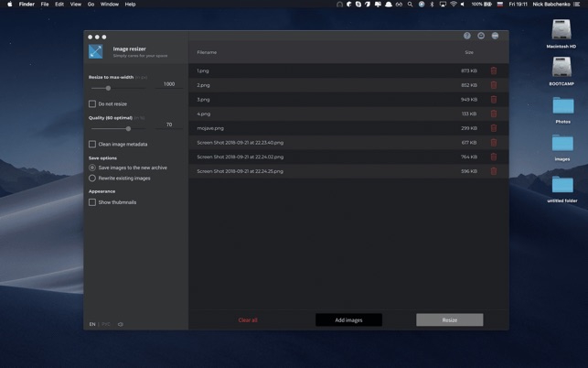Click the Size column header

(x=469, y=52)
